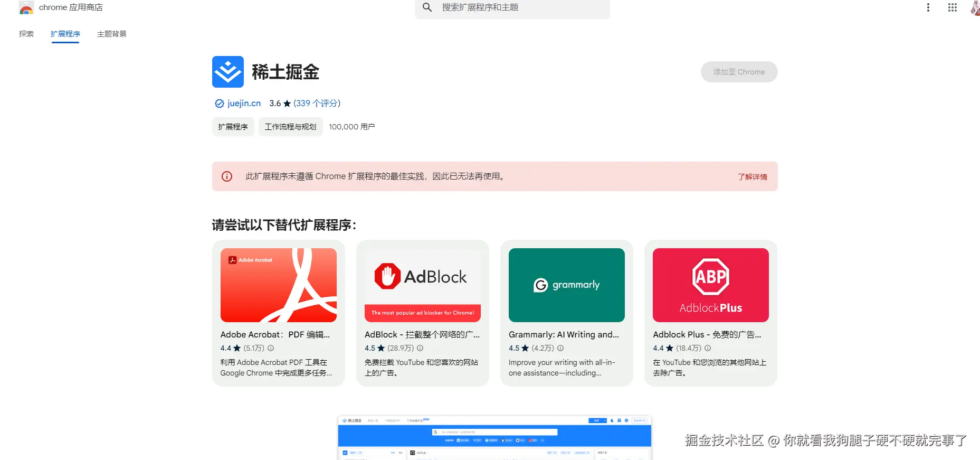Click the search magnifier icon

pyautogui.click(x=427, y=7)
